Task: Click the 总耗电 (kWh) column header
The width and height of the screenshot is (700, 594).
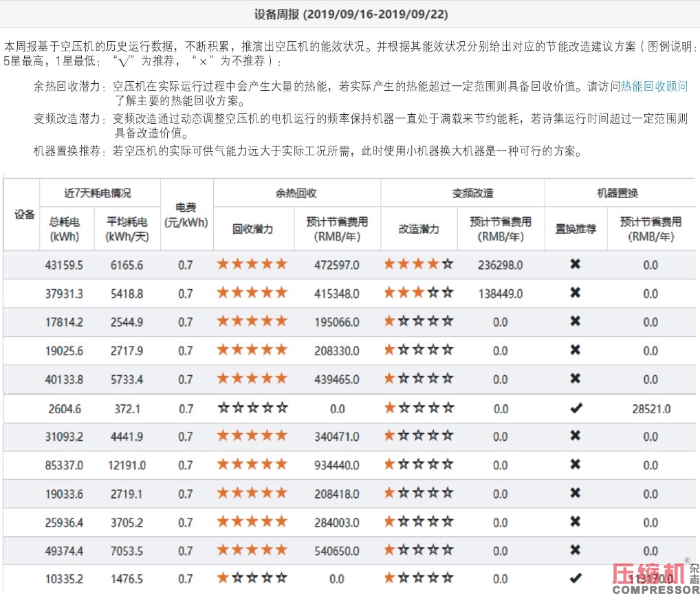Action: point(65,229)
